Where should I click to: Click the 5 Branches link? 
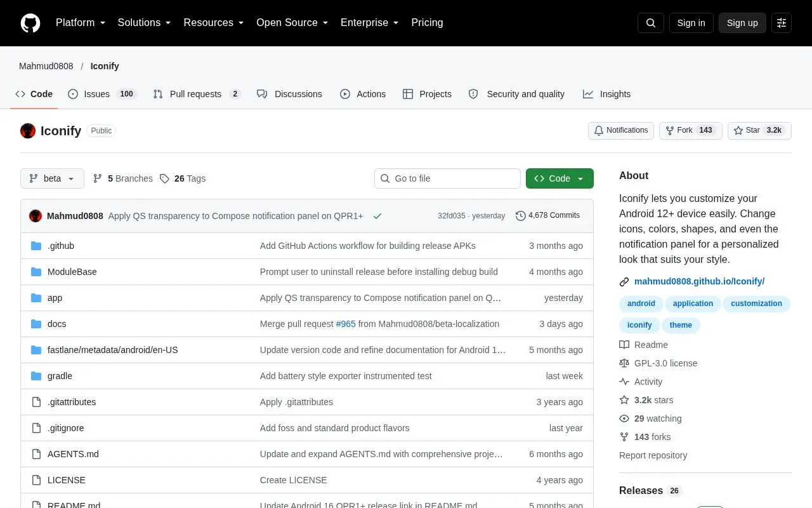pos(122,178)
